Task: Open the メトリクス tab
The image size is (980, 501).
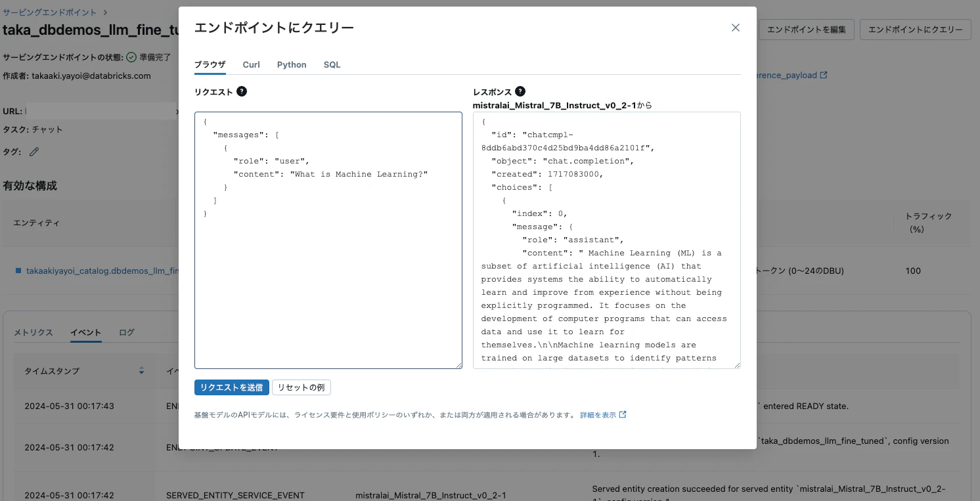Action: click(x=33, y=332)
